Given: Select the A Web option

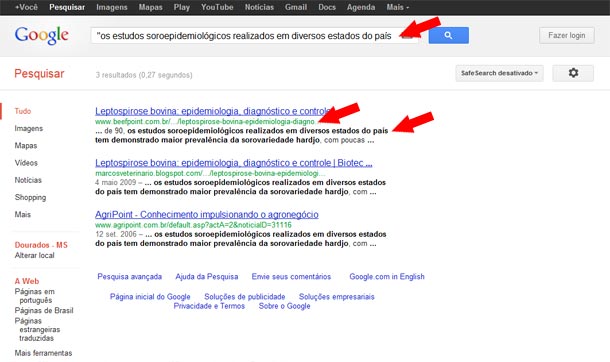Looking at the screenshot, I should point(27,281).
